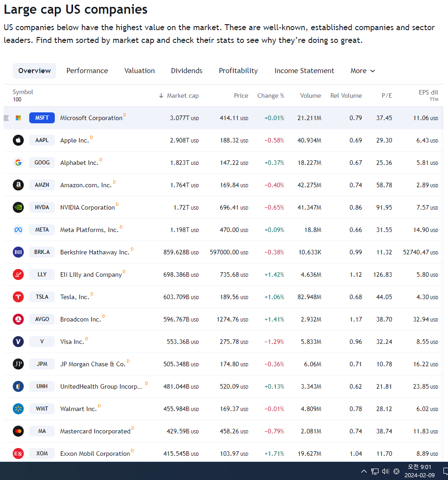The image size is (448, 480).
Task: Open the MA ticker badge
Action: pyautogui.click(x=42, y=431)
